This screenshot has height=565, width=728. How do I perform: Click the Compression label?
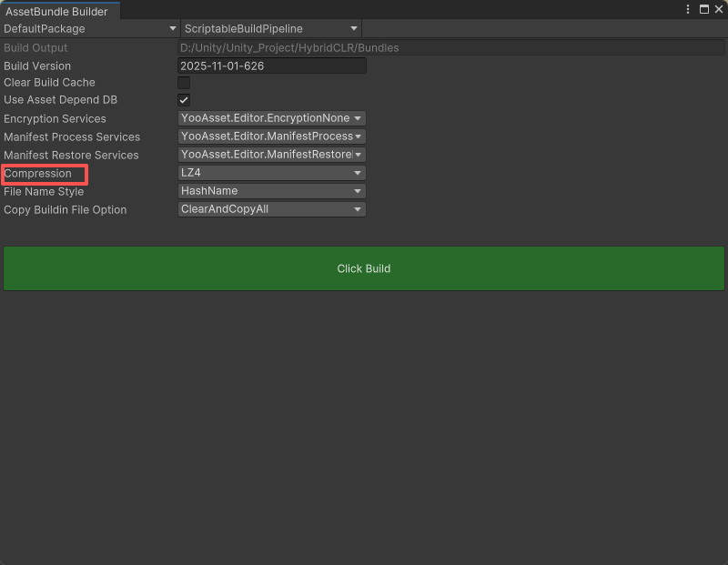pos(37,174)
